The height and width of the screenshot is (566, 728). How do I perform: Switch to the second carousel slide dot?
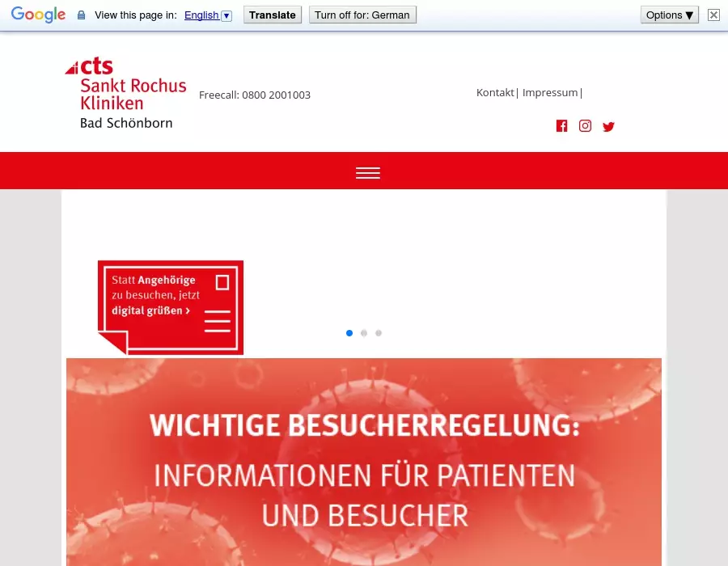pos(364,333)
